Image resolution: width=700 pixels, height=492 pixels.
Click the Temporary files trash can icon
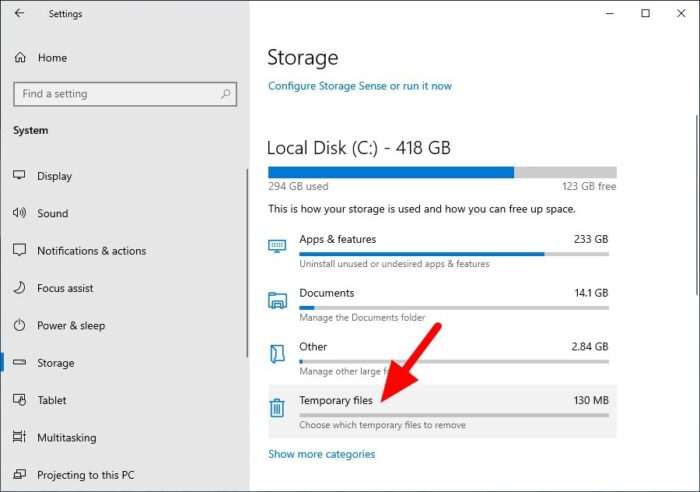pyautogui.click(x=277, y=408)
